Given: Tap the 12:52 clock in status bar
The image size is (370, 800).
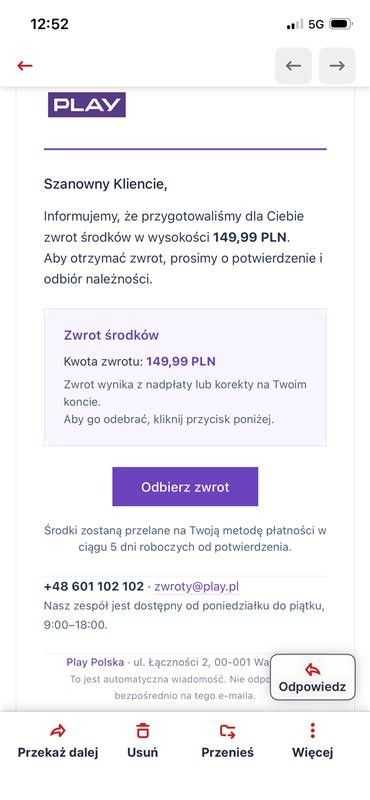Looking at the screenshot, I should click(x=49, y=24).
